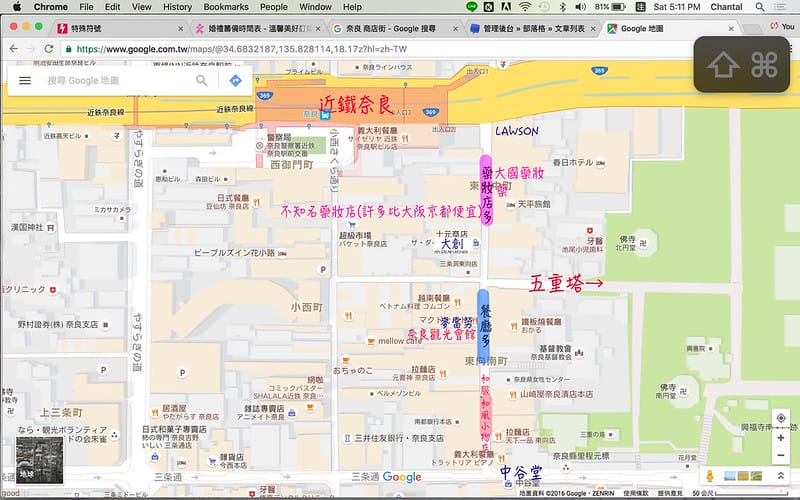This screenshot has height=500, width=800.
Task: Open the 提供意見 feedback link
Action: [670, 493]
